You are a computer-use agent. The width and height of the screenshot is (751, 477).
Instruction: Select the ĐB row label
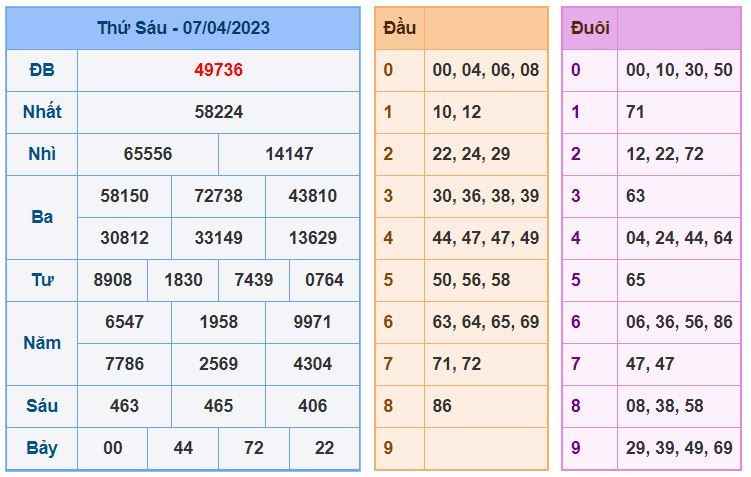point(42,70)
